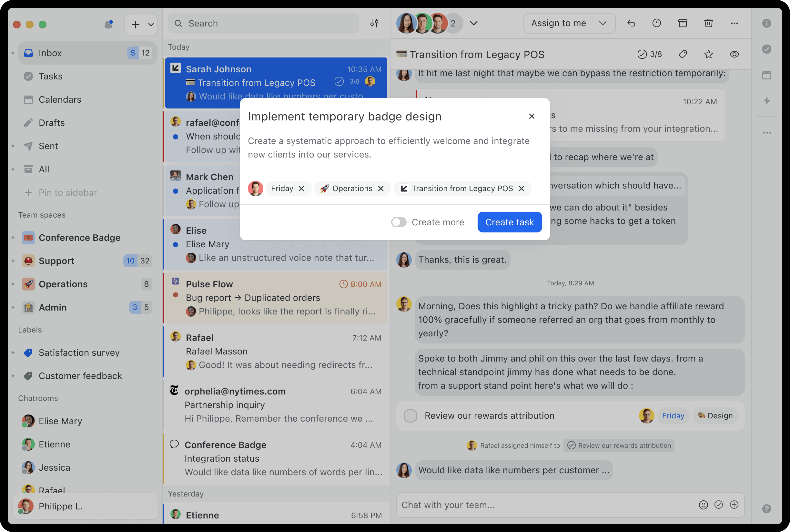
Task: Click the search filter sliders icon
Action: click(x=374, y=24)
